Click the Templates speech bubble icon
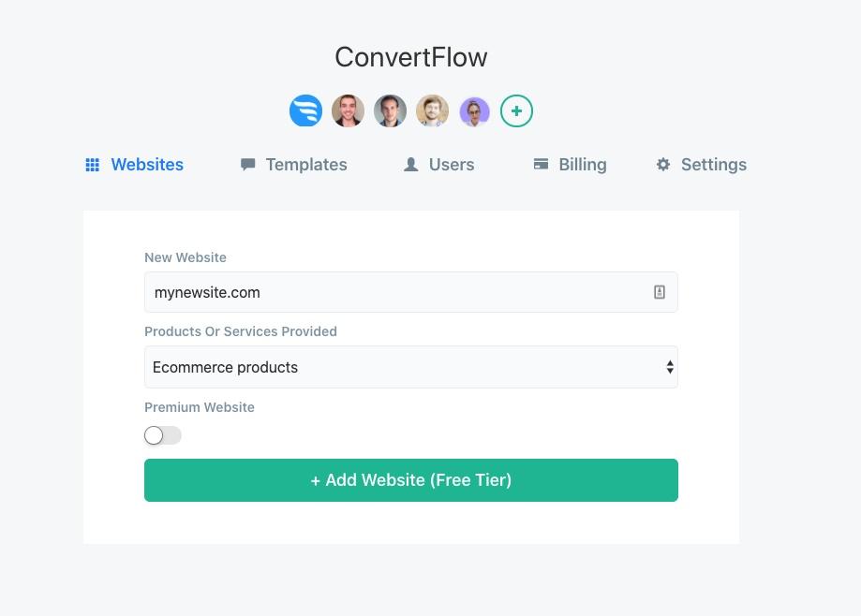 (x=247, y=165)
